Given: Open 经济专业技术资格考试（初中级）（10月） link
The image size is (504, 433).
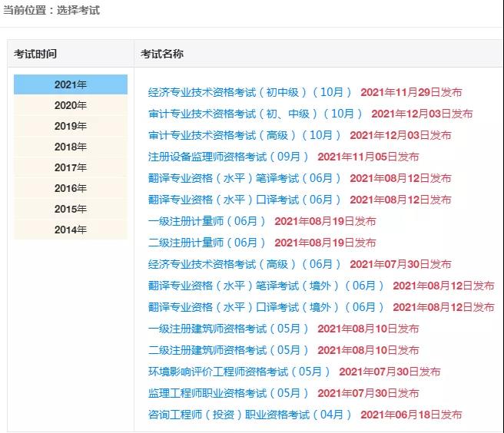Looking at the screenshot, I should point(250,92).
